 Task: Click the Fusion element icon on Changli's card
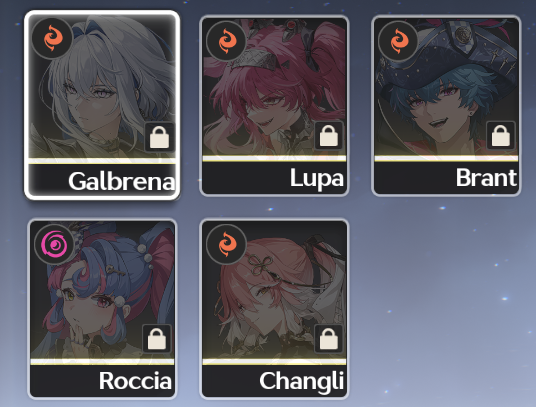pos(226,244)
